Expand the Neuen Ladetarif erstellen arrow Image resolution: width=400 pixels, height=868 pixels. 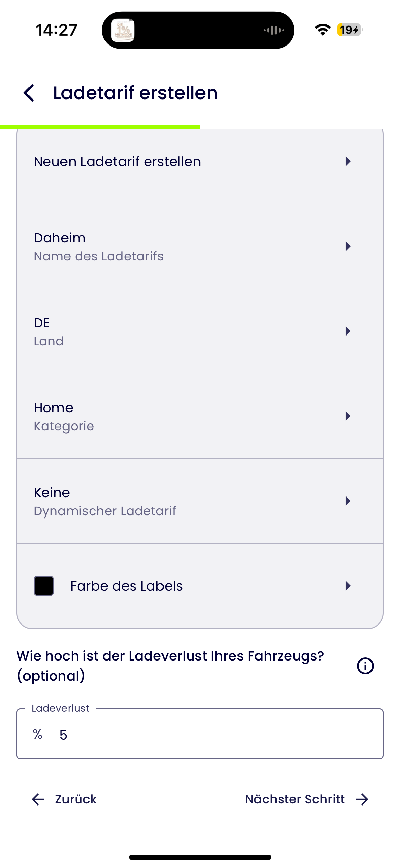coord(348,161)
